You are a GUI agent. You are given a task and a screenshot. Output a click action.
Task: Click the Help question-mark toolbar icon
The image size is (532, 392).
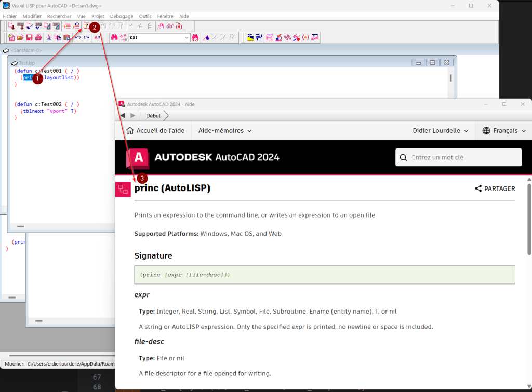[x=86, y=26]
